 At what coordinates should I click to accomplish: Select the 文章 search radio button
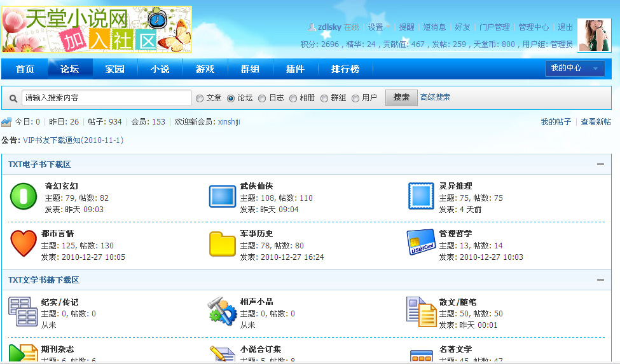(200, 98)
